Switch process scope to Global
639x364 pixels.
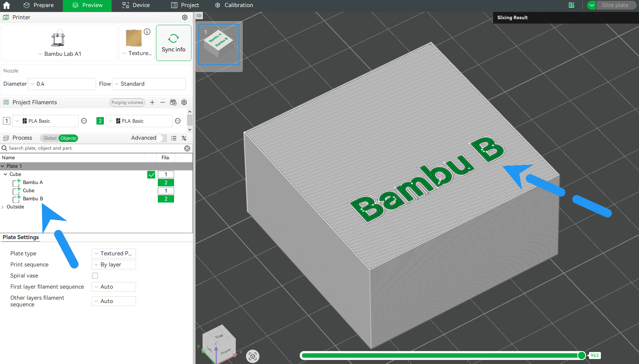(50, 138)
